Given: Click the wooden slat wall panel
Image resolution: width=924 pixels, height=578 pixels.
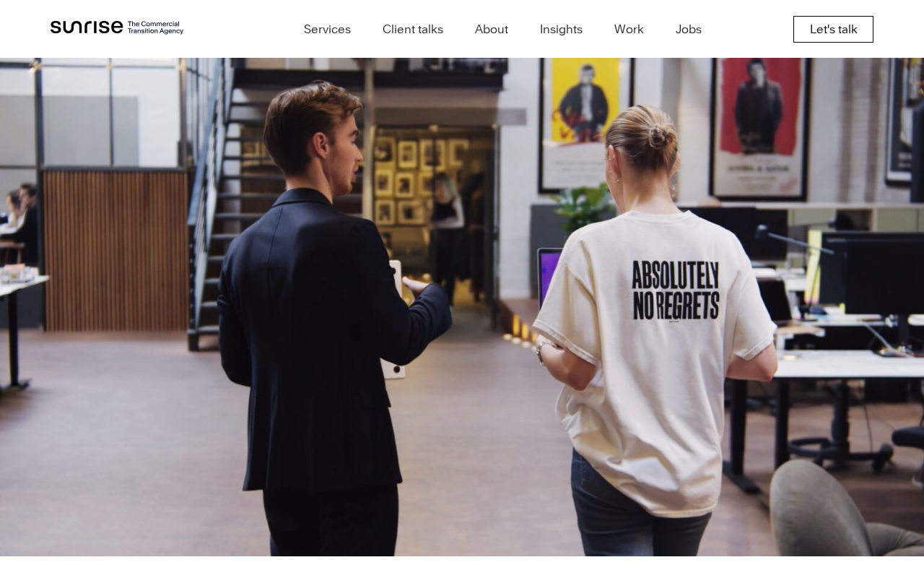Looking at the screenshot, I should [x=115, y=249].
